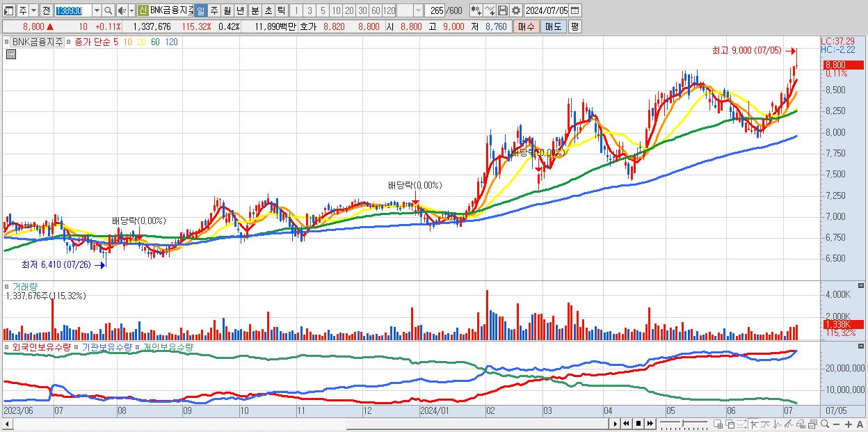Open the dropdown beside the 주 button

(33, 10)
